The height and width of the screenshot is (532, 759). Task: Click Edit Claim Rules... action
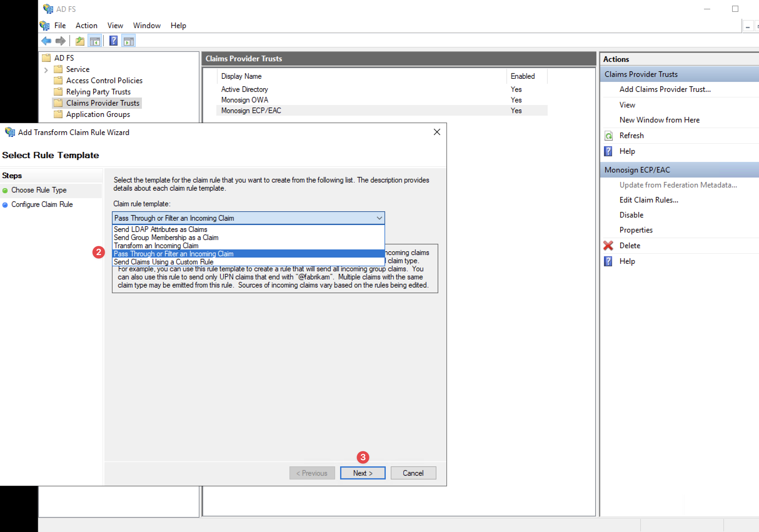(648, 200)
